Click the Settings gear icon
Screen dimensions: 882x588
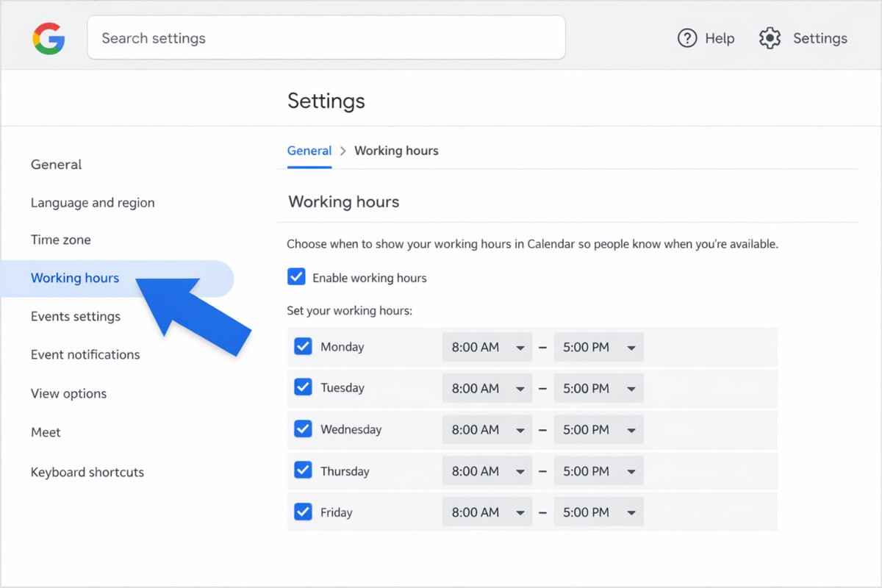(x=770, y=38)
